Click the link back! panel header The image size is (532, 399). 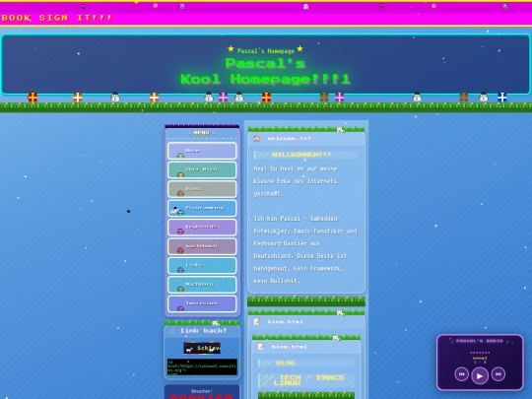click(x=202, y=331)
